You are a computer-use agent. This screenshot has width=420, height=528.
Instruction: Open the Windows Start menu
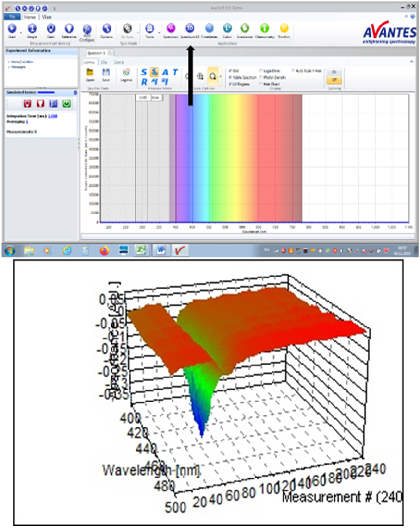[x=10, y=251]
